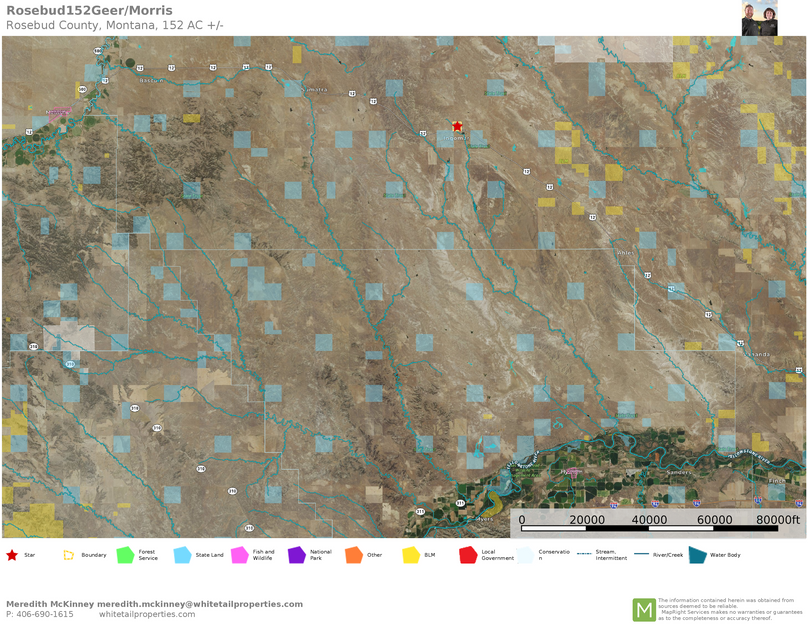This screenshot has height=625, width=808.
Task: Click the red Local Government legend swatch
Action: [x=468, y=555]
